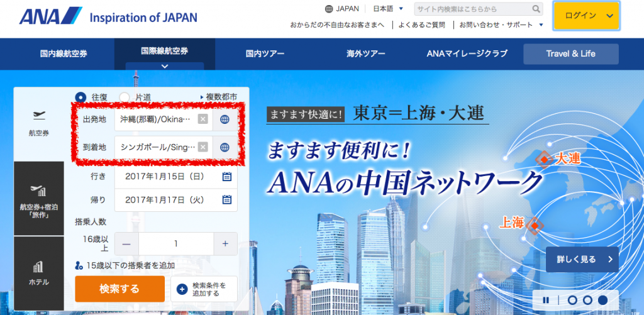
Task: Select the 往復 round-trip radio button
Action: click(80, 97)
